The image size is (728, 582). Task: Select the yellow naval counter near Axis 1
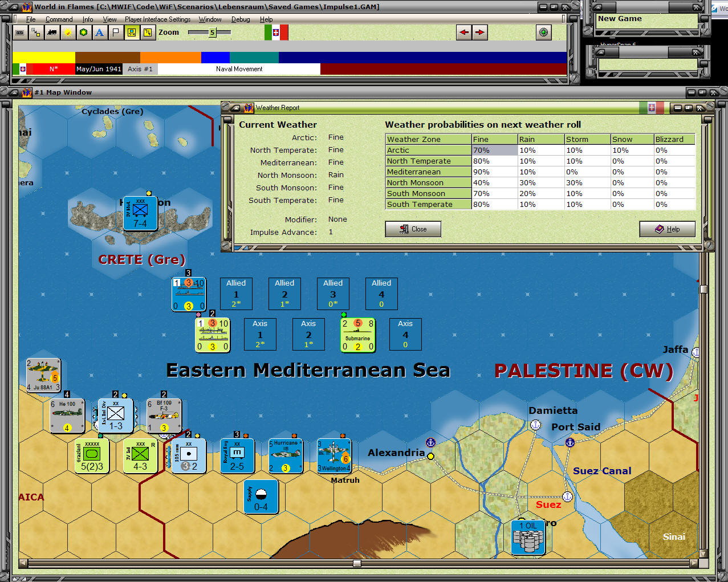pyautogui.click(x=213, y=334)
